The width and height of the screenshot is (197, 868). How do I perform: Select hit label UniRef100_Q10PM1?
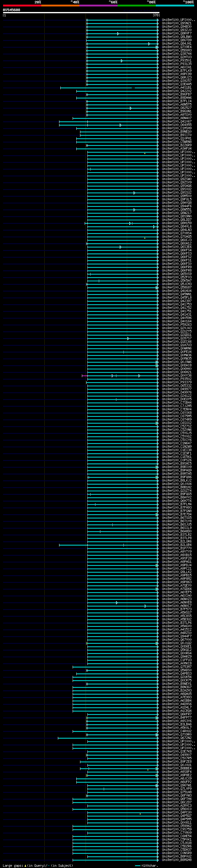click(x=176, y=139)
